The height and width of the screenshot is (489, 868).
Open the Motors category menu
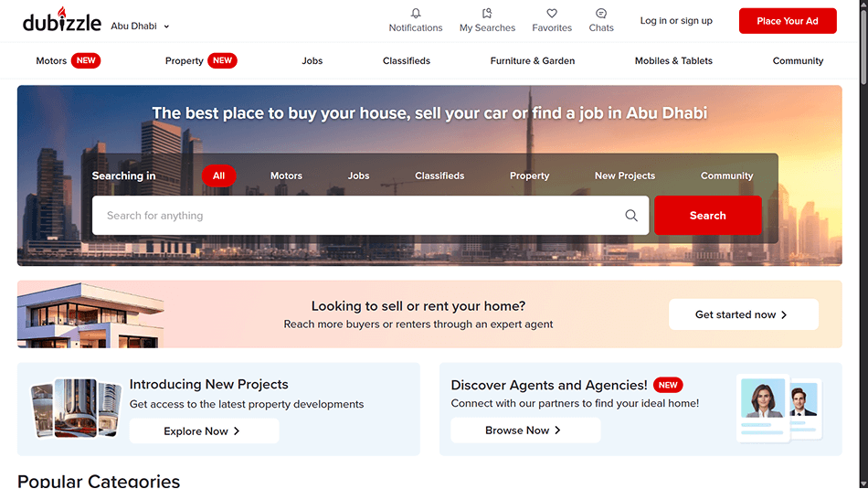point(52,61)
